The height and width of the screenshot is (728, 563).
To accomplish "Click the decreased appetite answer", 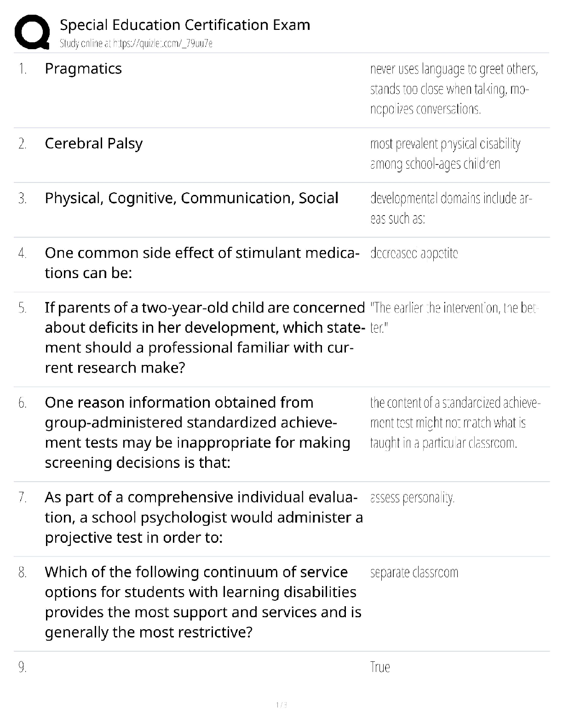I will pos(414,253).
